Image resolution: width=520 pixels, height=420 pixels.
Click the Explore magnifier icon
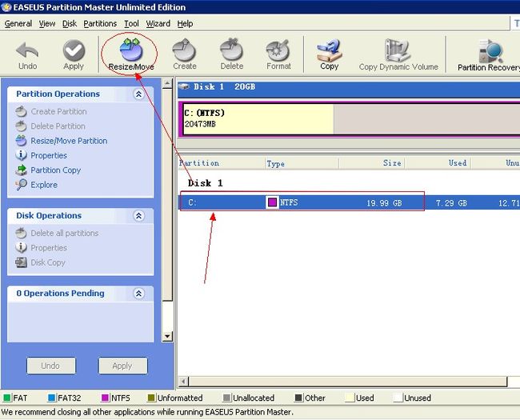pos(21,185)
